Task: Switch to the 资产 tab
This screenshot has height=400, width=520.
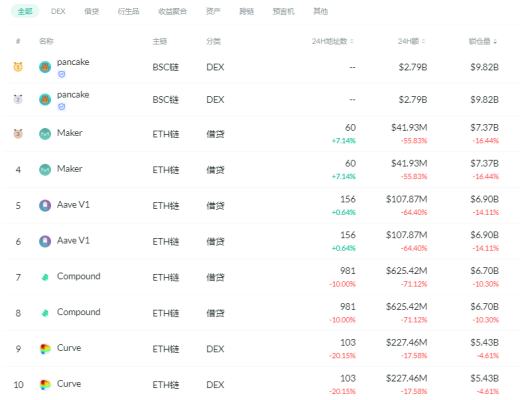Action: (x=213, y=11)
